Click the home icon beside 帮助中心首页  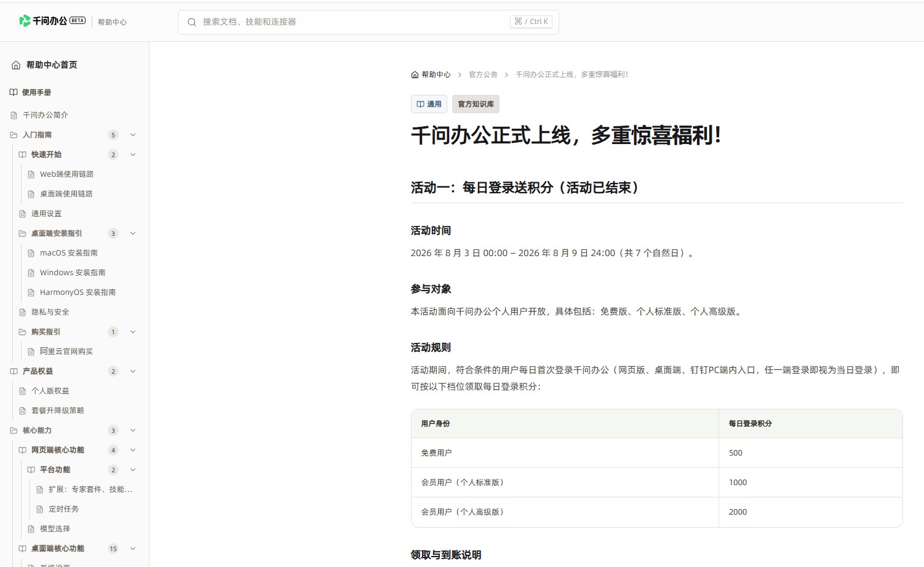tap(16, 65)
